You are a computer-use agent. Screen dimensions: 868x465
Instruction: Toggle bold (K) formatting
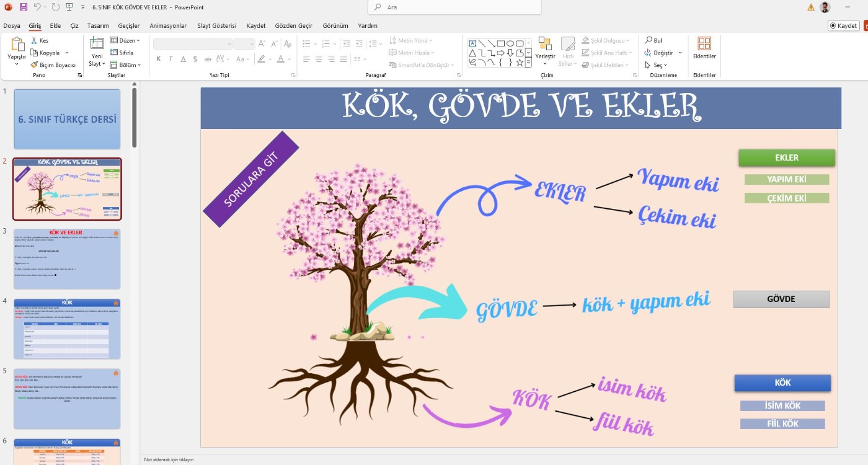click(x=159, y=59)
